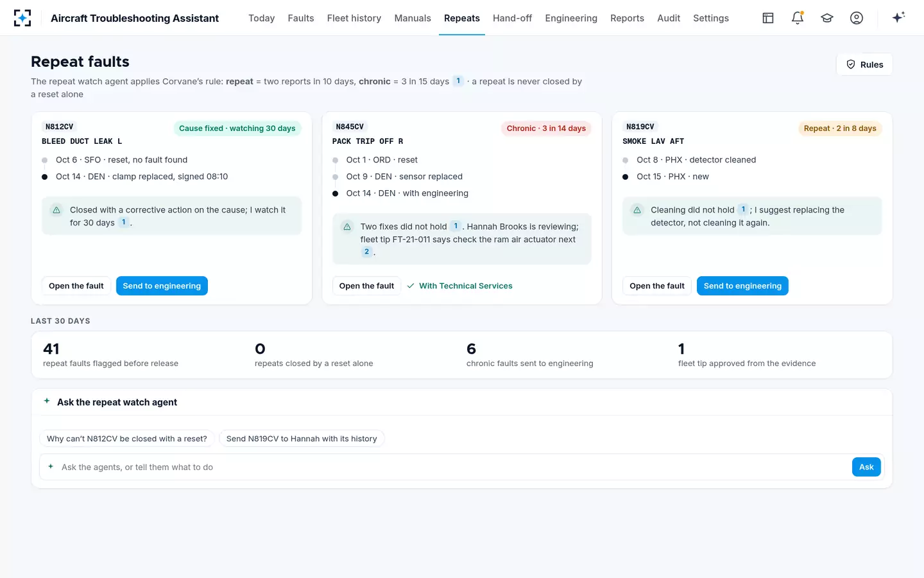Click '41' repeat faults flagged stat
Viewport: 924px width, 578px height.
(51, 349)
